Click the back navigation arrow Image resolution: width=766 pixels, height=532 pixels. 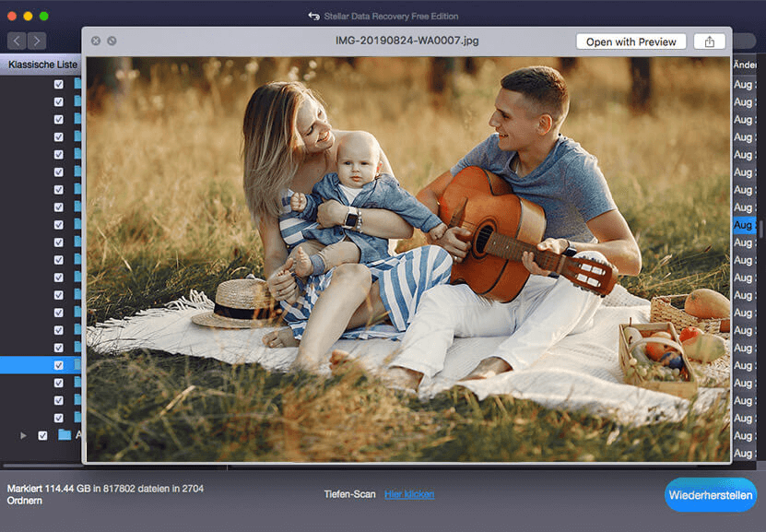pos(17,41)
